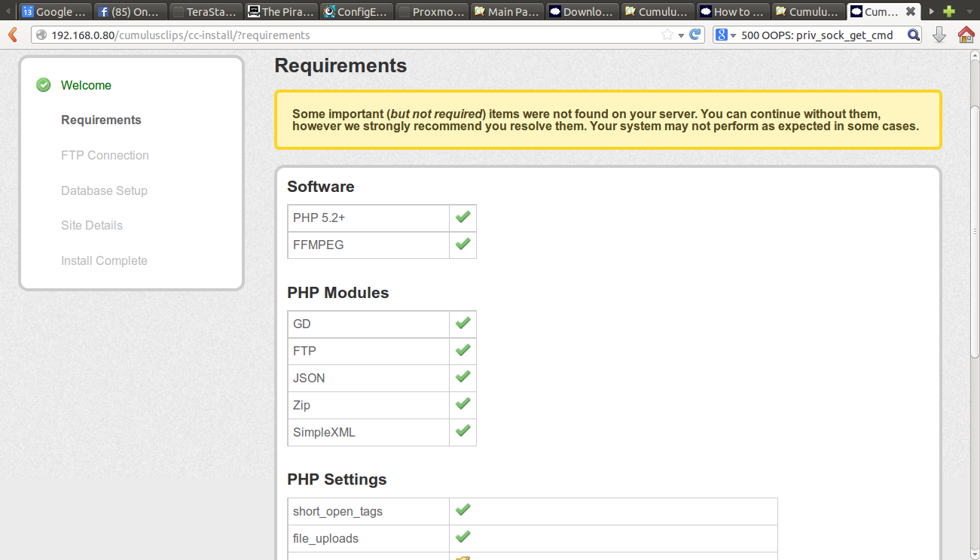Screen dimensions: 980x560
Task: Click the check mark for short_open_tags
Action: pos(463,511)
